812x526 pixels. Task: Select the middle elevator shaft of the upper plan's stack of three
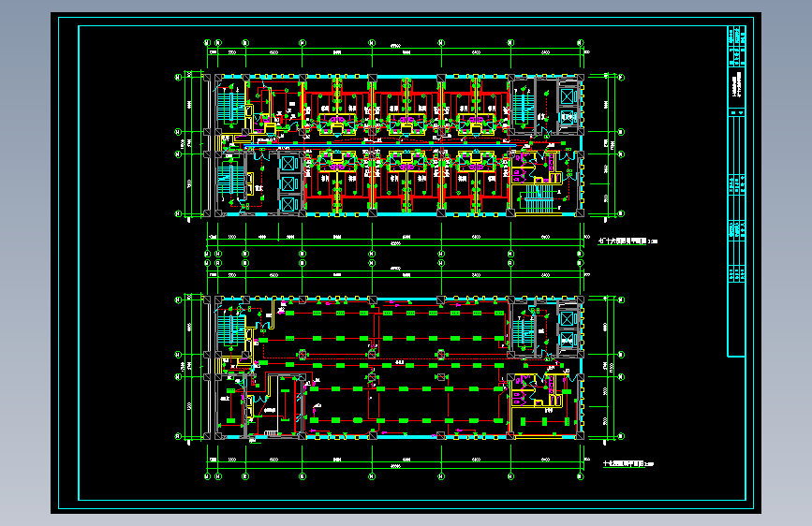[x=288, y=183]
